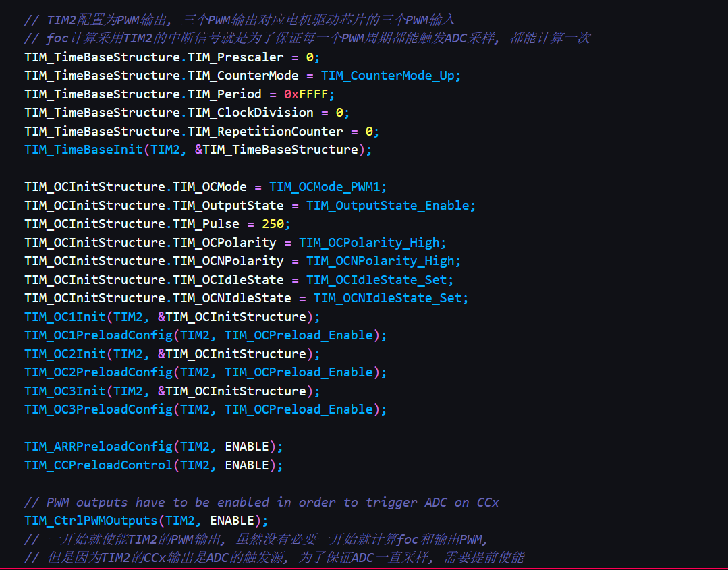Click the TIM_OC3Init function call
This screenshot has height=570, width=728.
click(x=65, y=391)
